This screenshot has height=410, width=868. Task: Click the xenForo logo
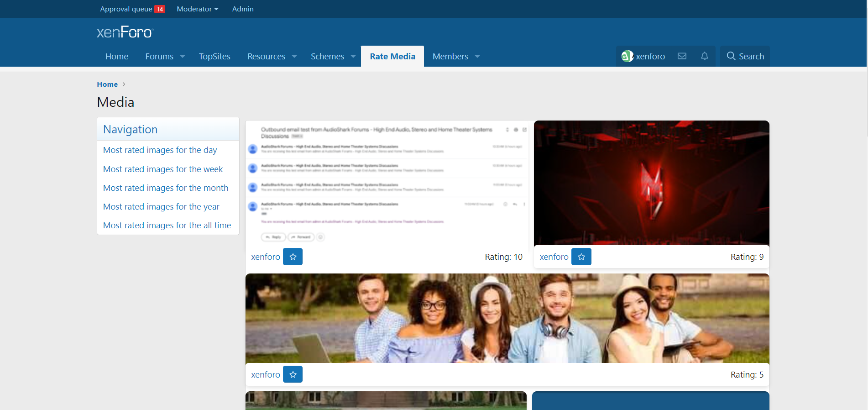125,32
